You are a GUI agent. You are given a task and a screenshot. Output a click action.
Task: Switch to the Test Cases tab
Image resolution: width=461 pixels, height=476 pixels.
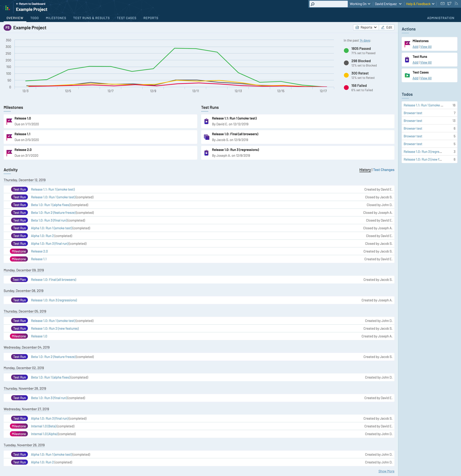[x=126, y=18]
